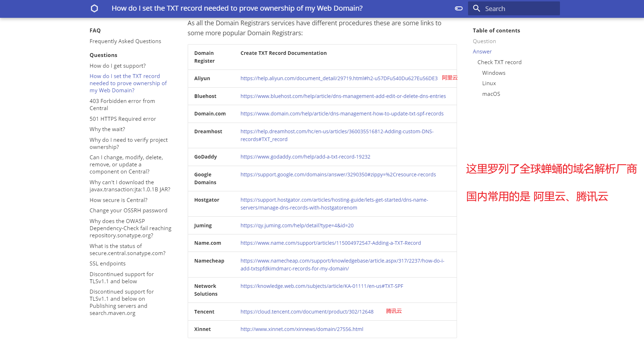Open the OWASP Dependency-Check question link
Image resolution: width=644 pixels, height=347 pixels.
coord(131,228)
